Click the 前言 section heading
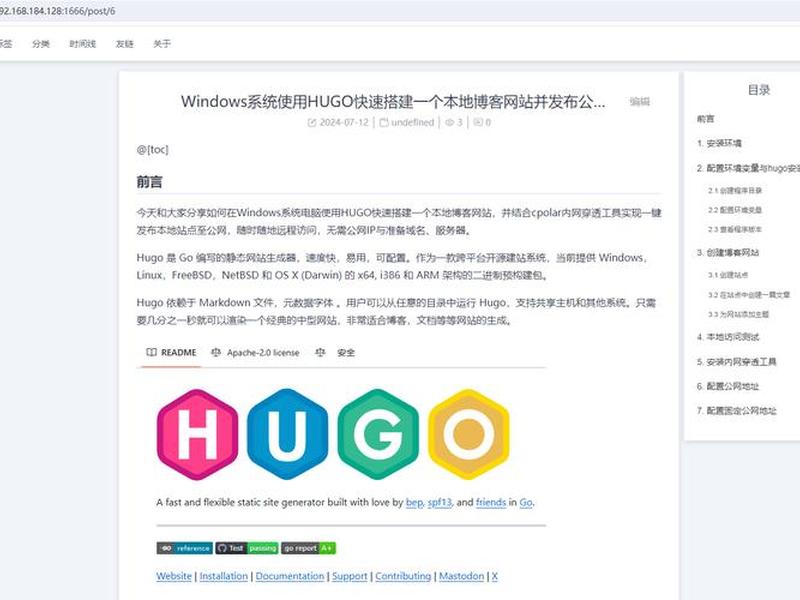 pos(149,182)
